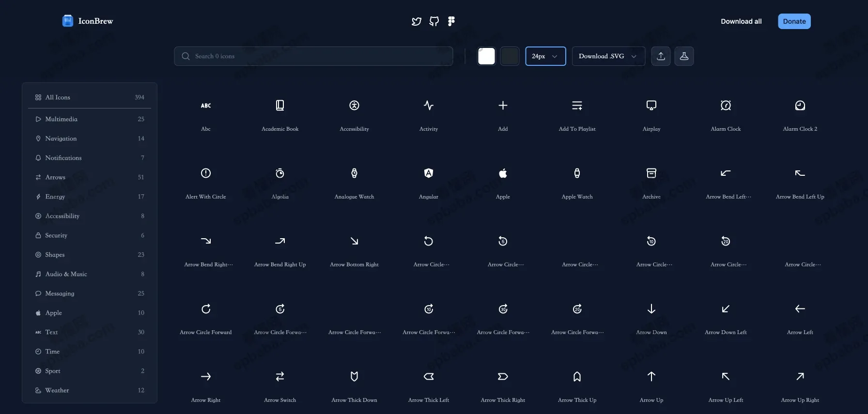Pick the white color swatch
This screenshot has height=414, width=868.
pos(486,56)
